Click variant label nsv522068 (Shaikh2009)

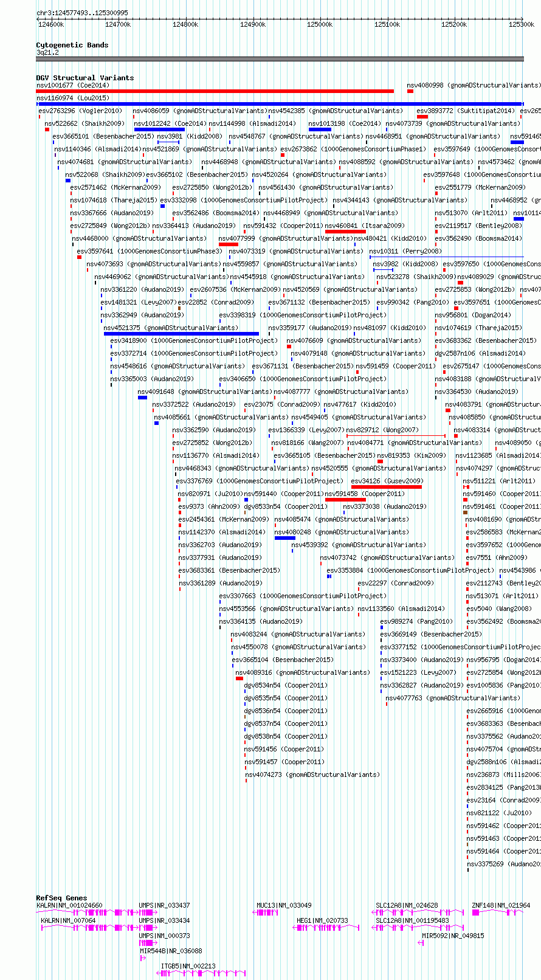[x=105, y=174]
